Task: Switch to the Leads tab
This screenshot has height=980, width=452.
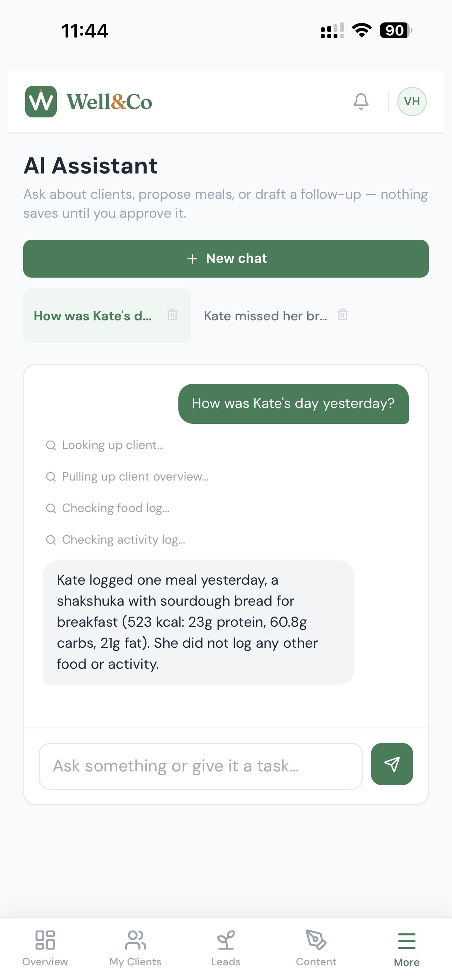Action: (x=226, y=948)
